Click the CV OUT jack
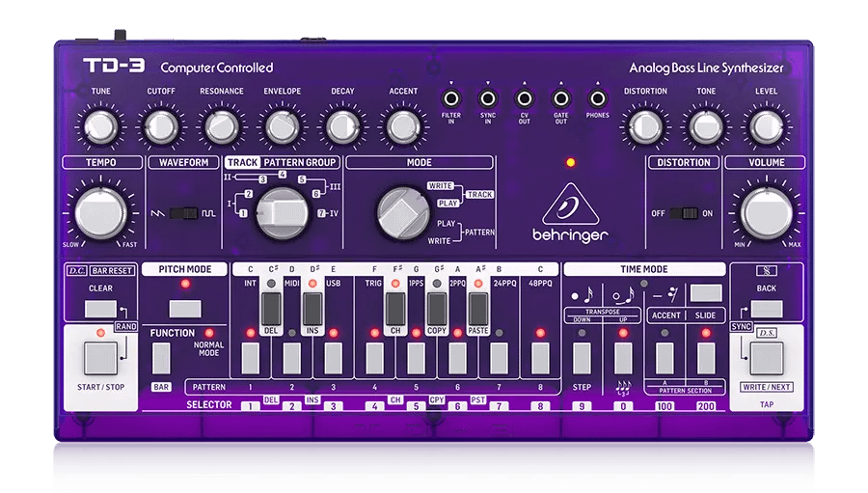Screen dimensions: 868x493 point(525,98)
